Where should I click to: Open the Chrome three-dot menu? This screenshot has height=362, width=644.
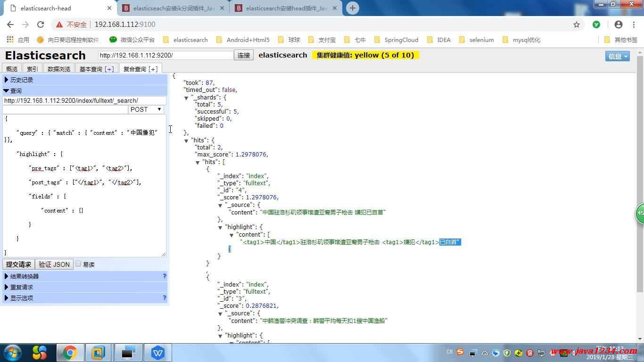pos(633,25)
